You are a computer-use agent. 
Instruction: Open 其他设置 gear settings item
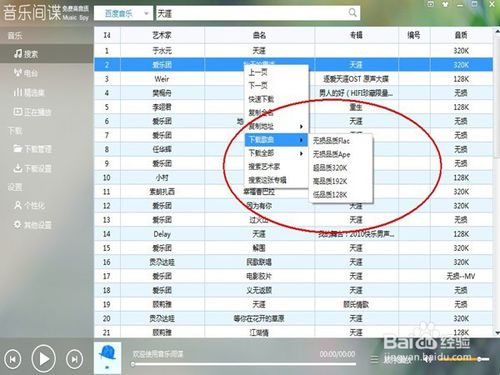pos(32,225)
